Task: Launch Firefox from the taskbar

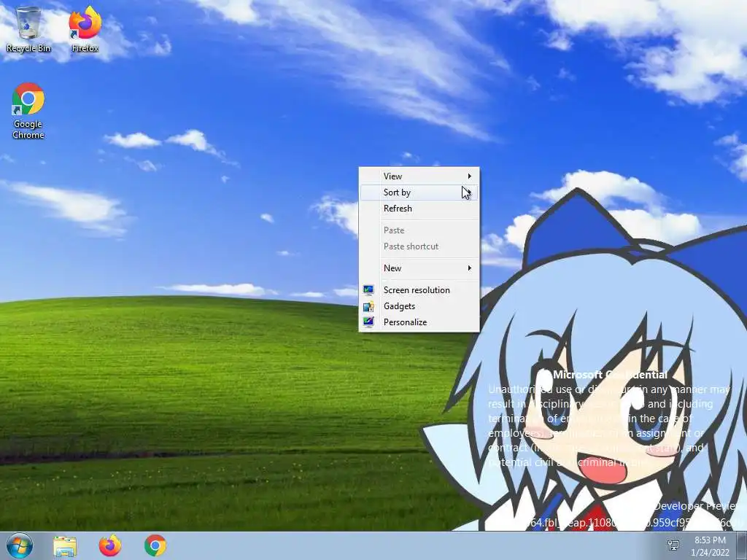Action: 110,545
